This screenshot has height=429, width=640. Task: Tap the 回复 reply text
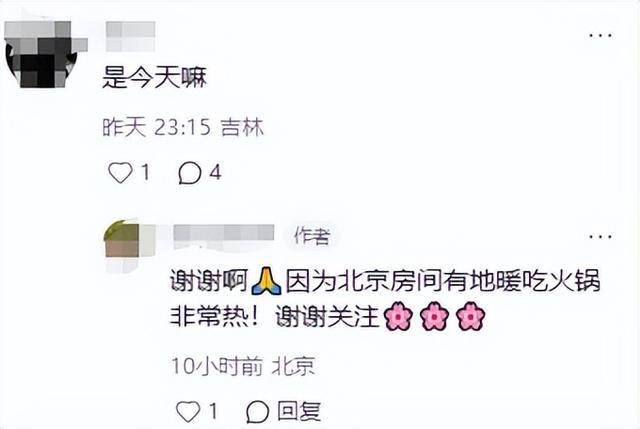click(299, 411)
